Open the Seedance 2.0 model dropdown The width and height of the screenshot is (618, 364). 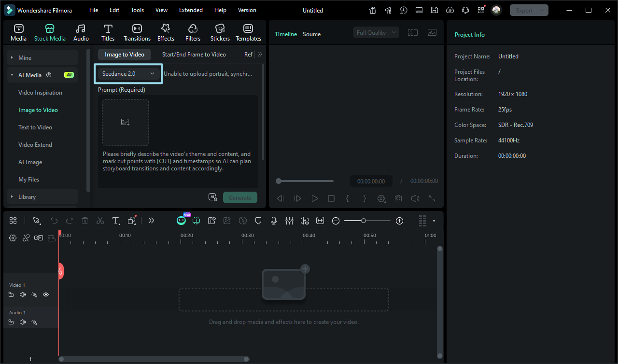(x=127, y=73)
